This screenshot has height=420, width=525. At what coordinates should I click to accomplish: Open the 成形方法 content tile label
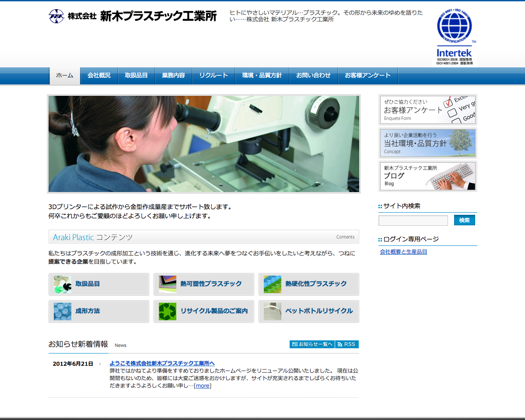point(88,311)
